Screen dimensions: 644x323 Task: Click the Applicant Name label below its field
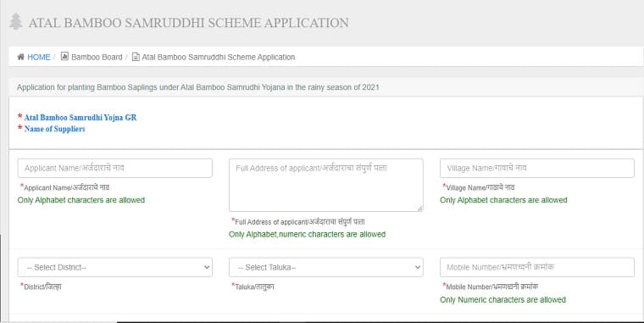(65, 187)
